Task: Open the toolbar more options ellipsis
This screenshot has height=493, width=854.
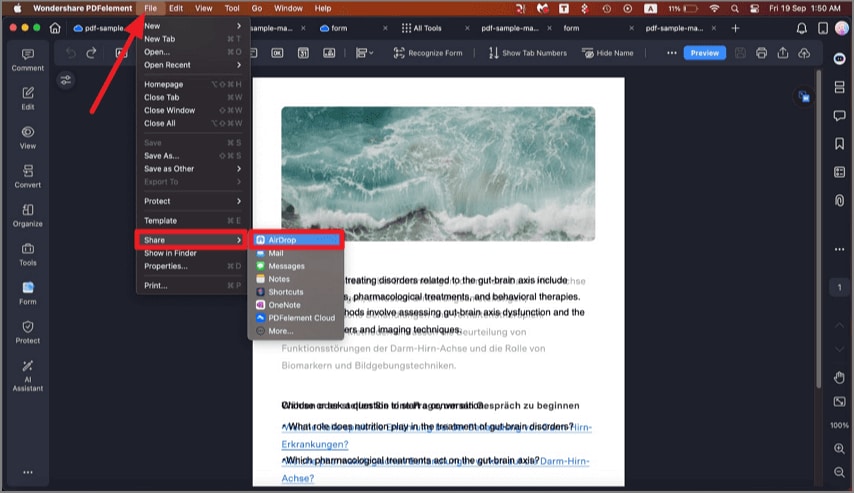Action: 672,53
